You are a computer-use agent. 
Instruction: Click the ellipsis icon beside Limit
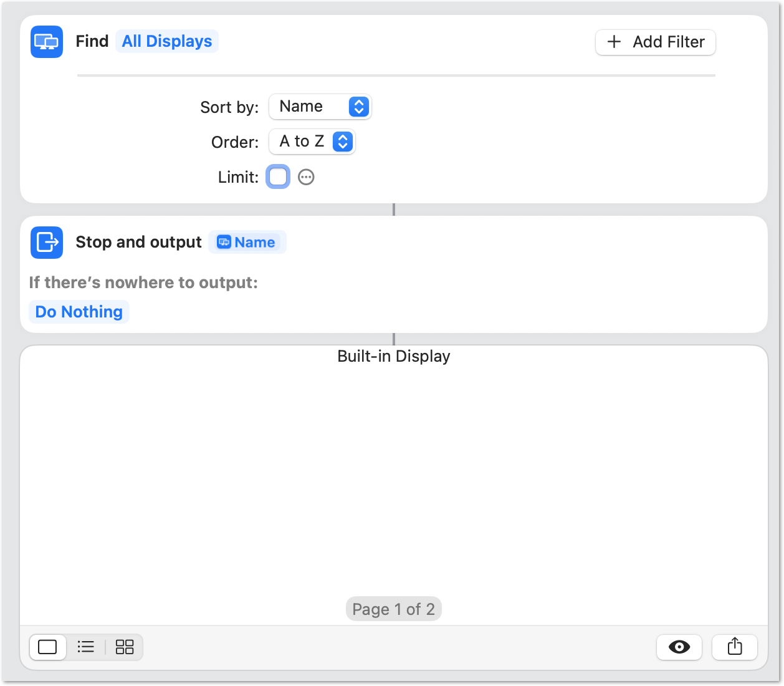click(306, 177)
